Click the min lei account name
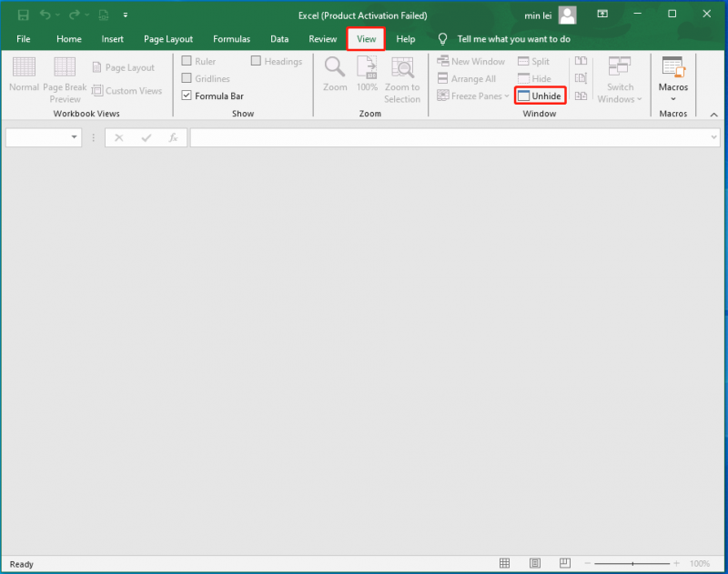Image resolution: width=728 pixels, height=574 pixels. tap(538, 15)
